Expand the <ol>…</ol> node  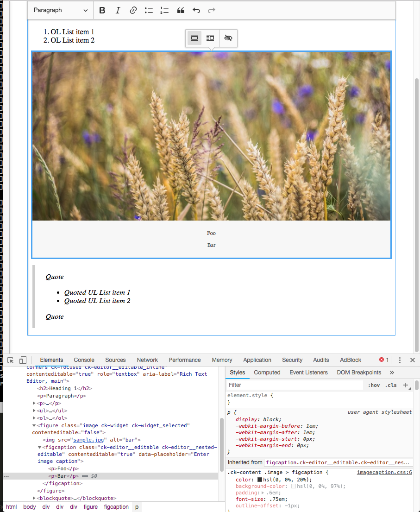[34, 418]
